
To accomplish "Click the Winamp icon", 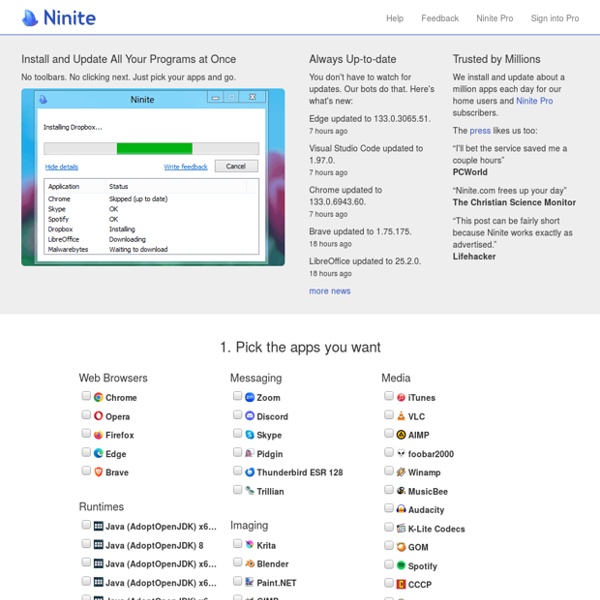I will click(400, 472).
